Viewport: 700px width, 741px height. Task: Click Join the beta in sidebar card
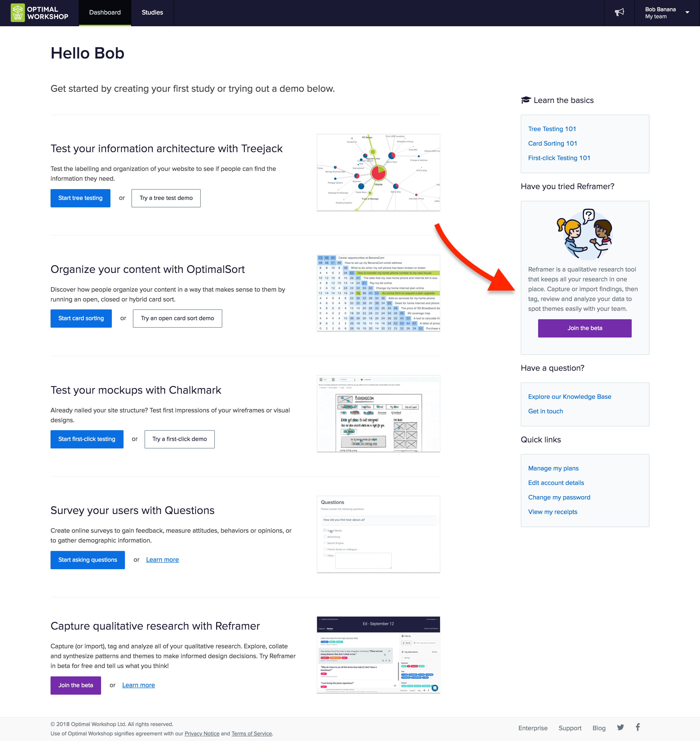(x=585, y=328)
